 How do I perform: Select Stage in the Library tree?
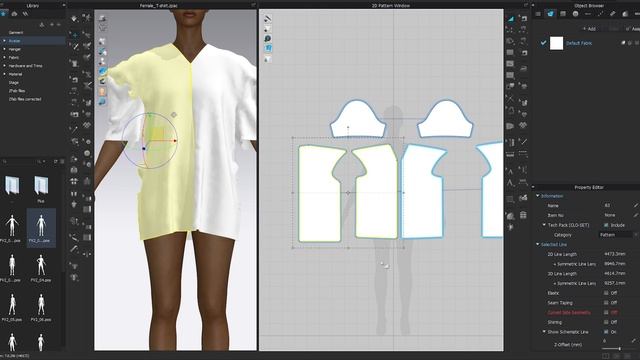point(13,82)
